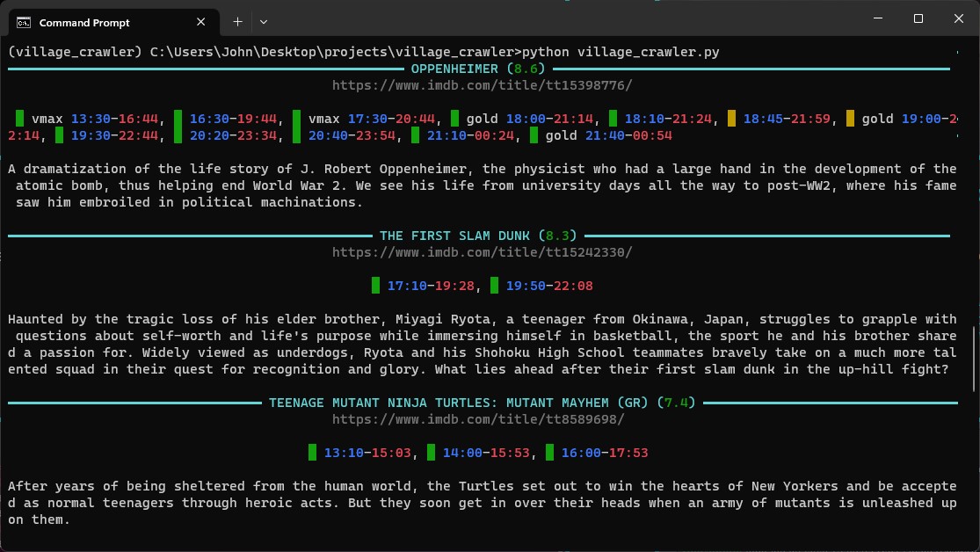This screenshot has width=980, height=552.
Task: Click showtime 18:10-21:24
Action: click(x=668, y=119)
